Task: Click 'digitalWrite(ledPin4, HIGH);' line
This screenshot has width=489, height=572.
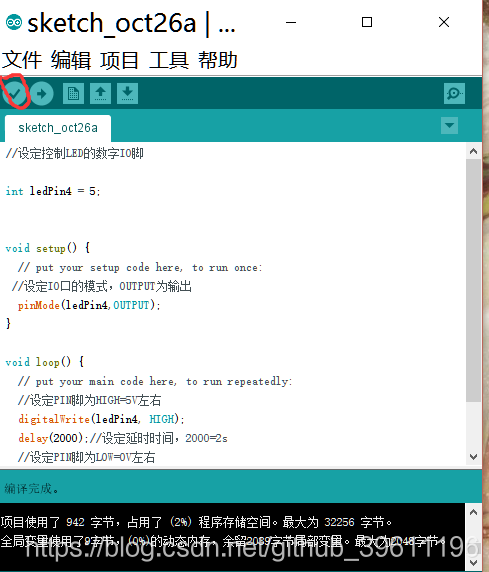Action: [101, 419]
